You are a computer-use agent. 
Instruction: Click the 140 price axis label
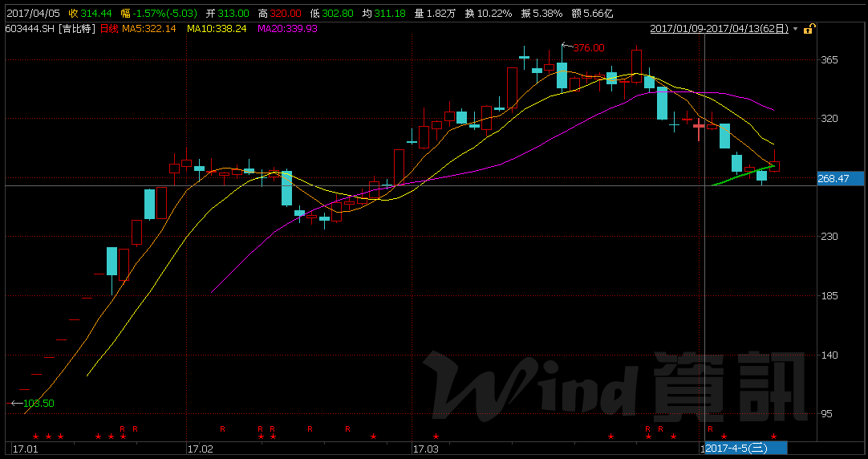pyautogui.click(x=829, y=355)
